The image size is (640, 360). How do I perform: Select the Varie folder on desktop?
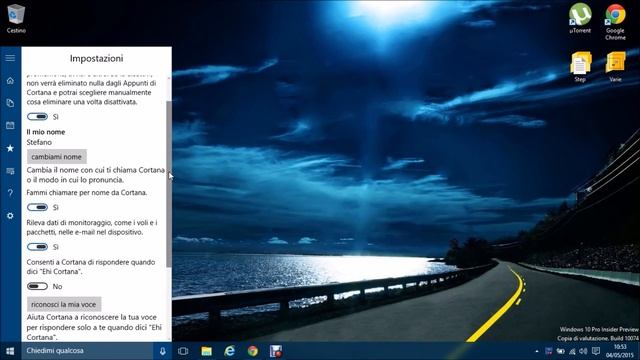pyautogui.click(x=615, y=67)
